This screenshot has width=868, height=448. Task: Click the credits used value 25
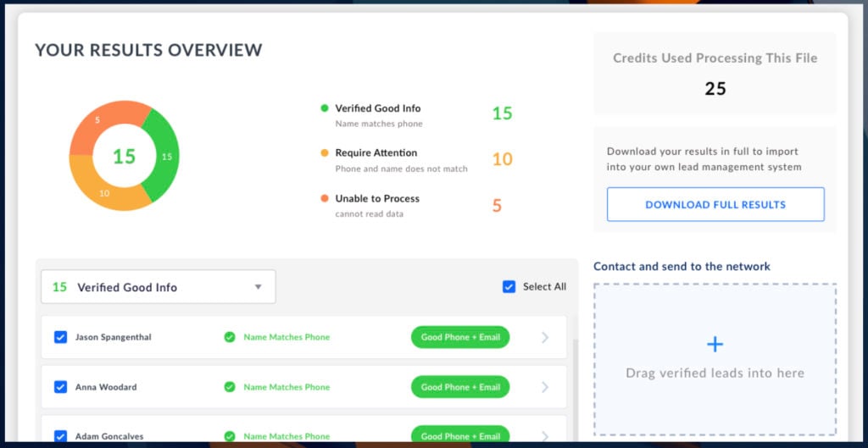715,88
